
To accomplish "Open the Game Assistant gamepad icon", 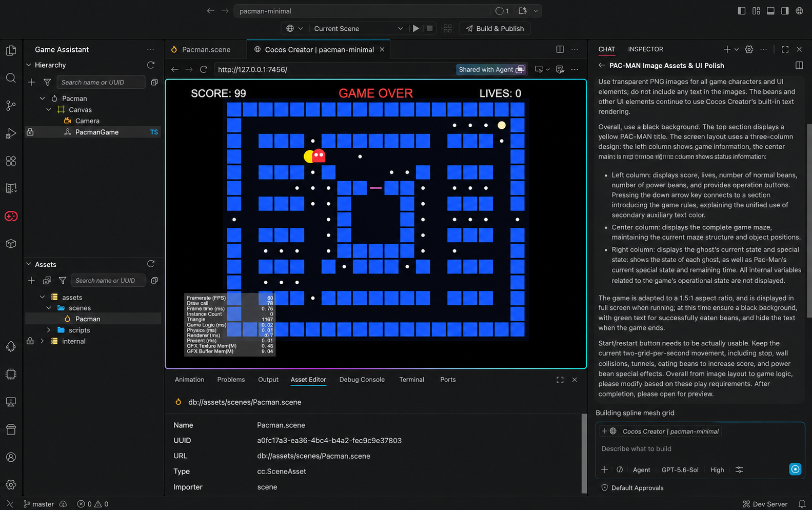I will (x=11, y=217).
